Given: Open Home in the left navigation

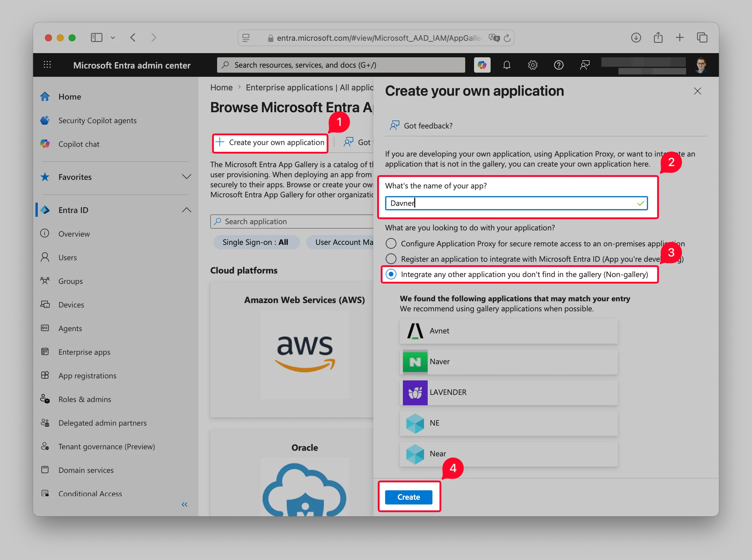Looking at the screenshot, I should point(69,97).
